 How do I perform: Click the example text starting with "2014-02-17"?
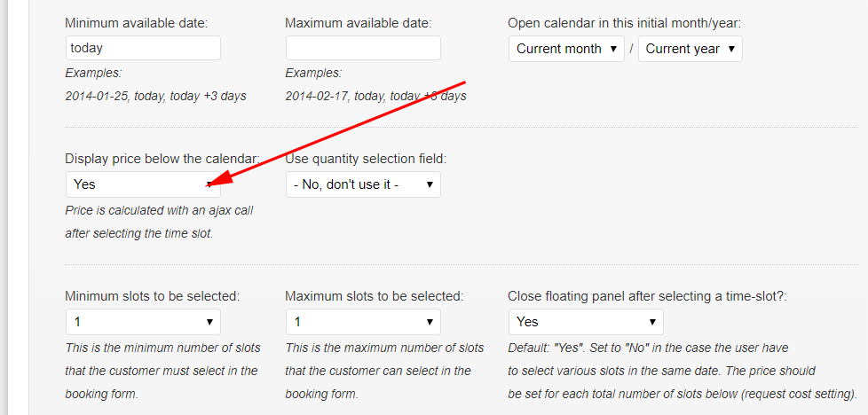375,96
